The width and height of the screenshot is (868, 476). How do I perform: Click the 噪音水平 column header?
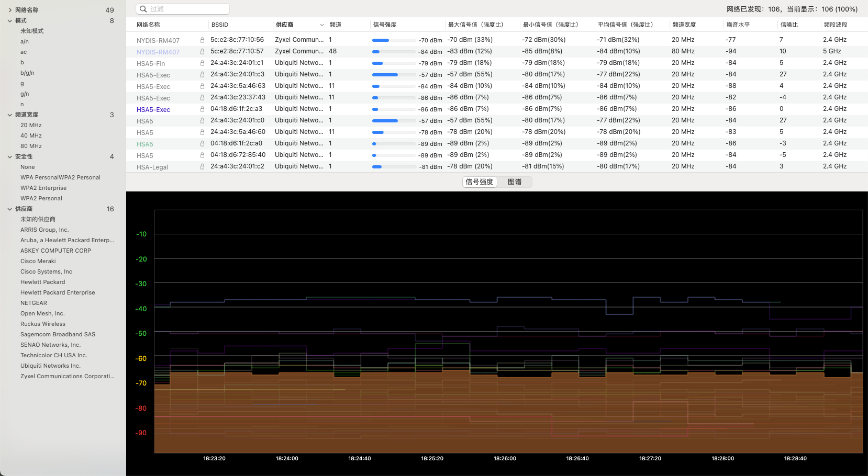(x=738, y=25)
